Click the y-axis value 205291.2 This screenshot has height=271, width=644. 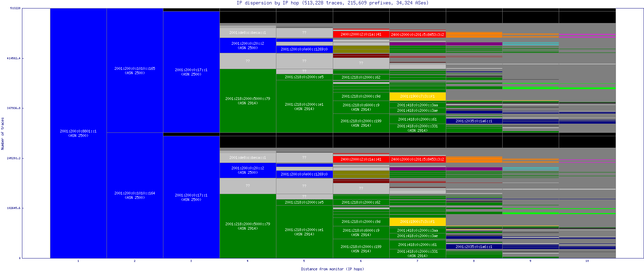point(14,158)
